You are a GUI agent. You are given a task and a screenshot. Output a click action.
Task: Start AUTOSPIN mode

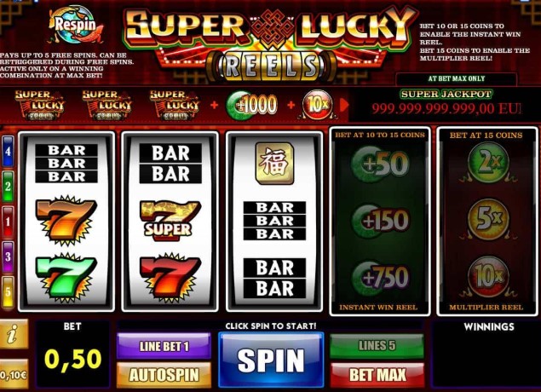[x=164, y=375]
